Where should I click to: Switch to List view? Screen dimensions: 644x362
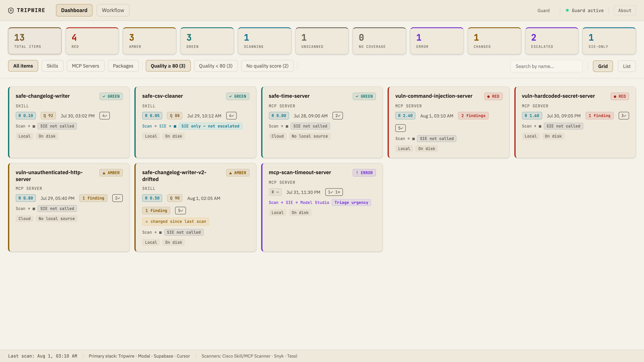pyautogui.click(x=627, y=66)
